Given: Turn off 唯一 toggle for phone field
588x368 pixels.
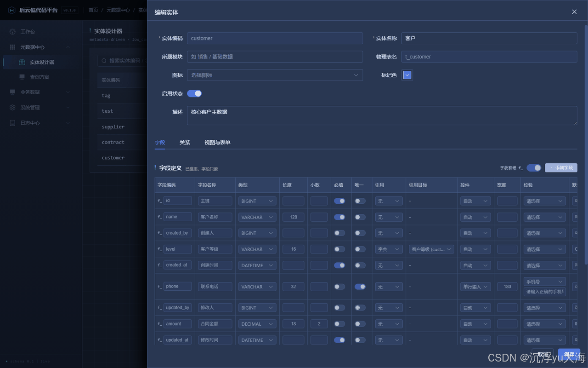Looking at the screenshot, I should coord(360,287).
